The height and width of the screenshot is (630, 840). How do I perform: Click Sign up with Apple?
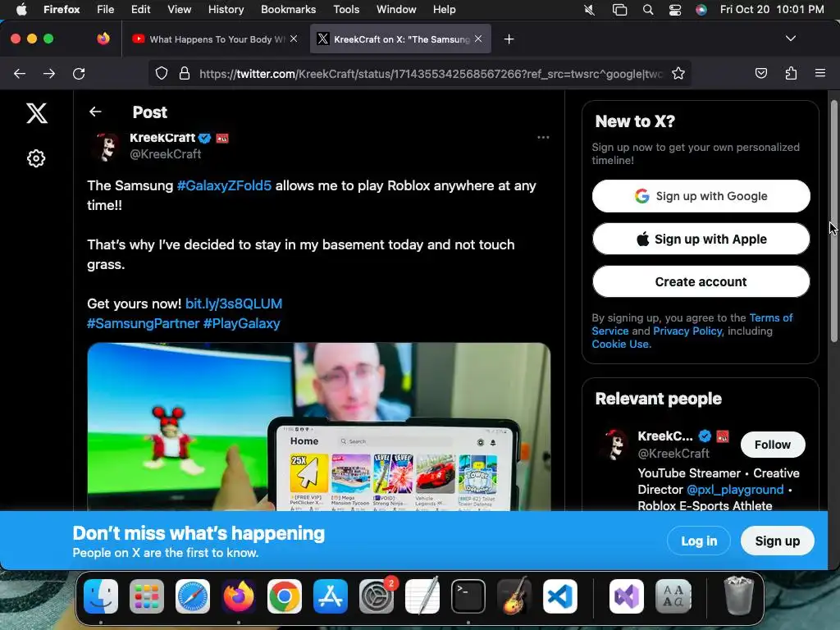pos(701,239)
